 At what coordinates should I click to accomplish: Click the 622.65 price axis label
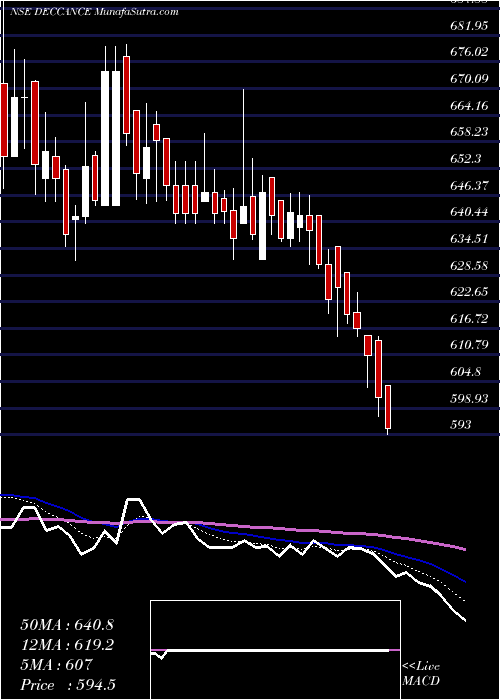[x=469, y=292]
